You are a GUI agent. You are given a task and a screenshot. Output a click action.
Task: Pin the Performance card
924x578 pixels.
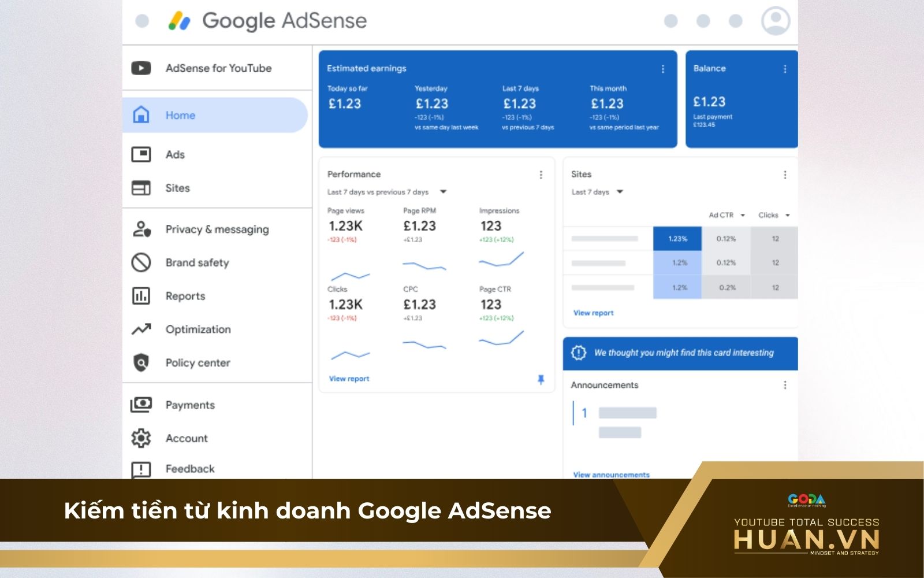point(541,379)
